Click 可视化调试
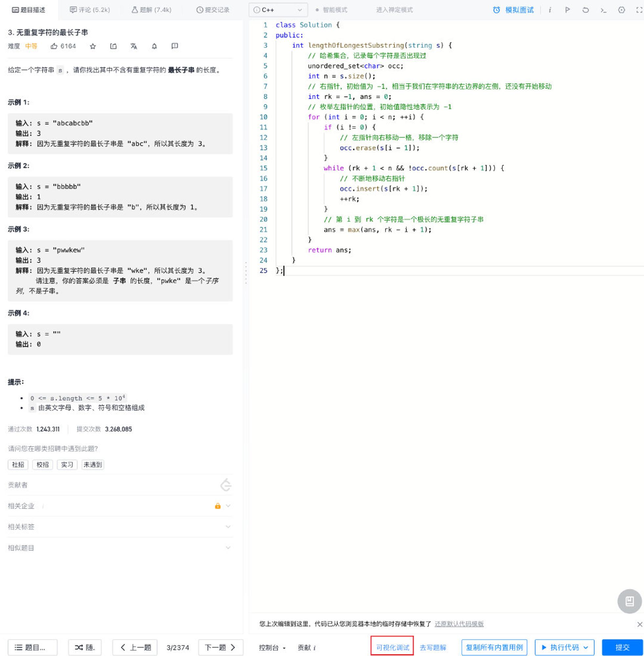644x656 pixels. click(392, 647)
